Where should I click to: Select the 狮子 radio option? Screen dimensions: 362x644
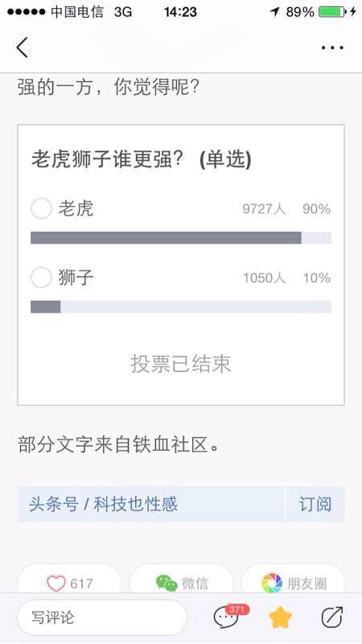pyautogui.click(x=41, y=277)
